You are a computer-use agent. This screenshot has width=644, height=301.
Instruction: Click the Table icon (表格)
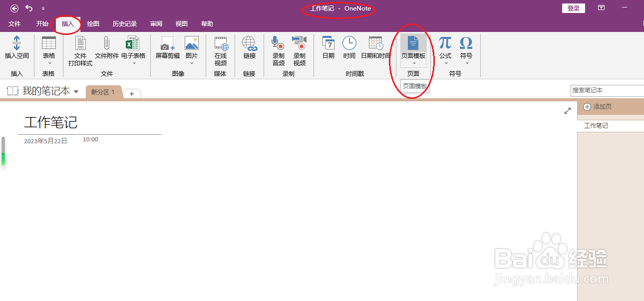[48, 43]
